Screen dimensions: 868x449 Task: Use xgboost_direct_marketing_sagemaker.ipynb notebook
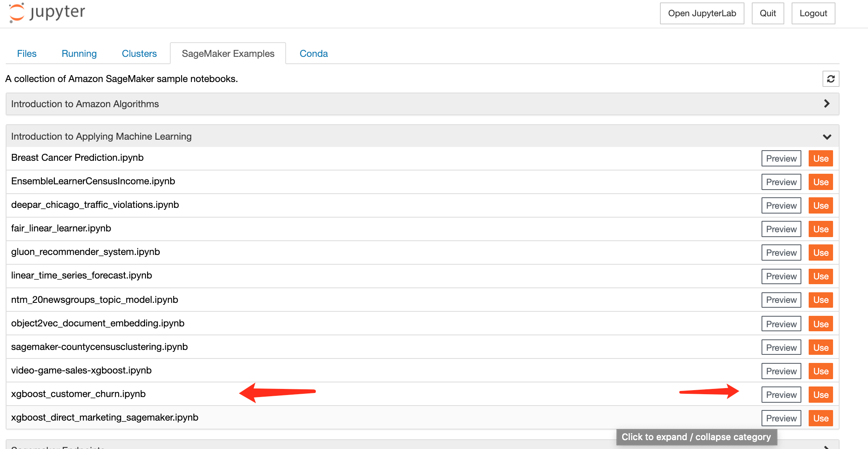click(820, 418)
